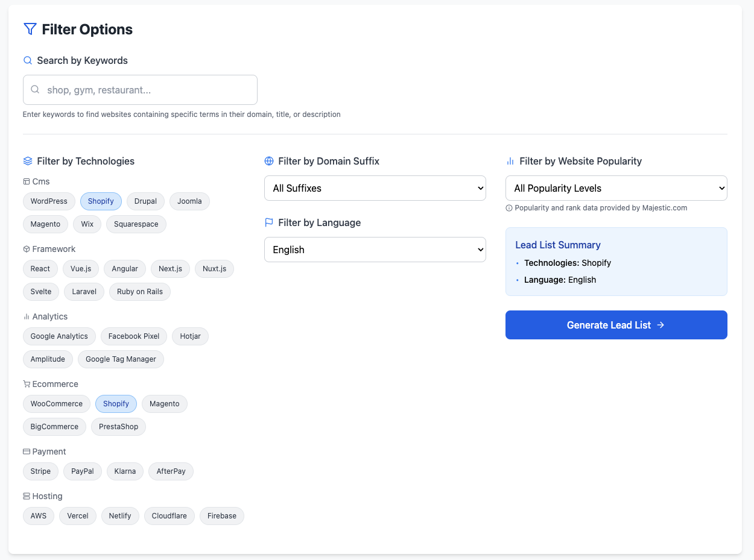Toggle the Stripe payment chip
The image size is (754, 560).
pos(40,471)
